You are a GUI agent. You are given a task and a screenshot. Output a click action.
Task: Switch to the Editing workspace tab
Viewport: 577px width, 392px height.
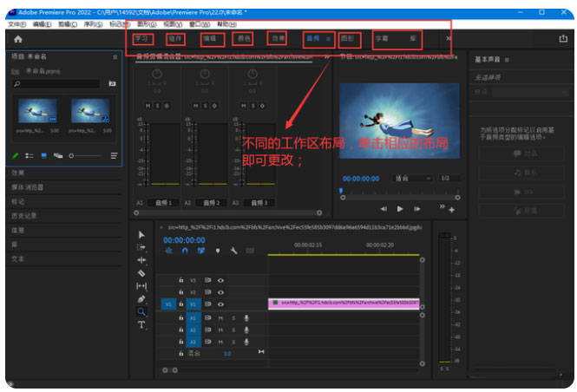point(210,39)
